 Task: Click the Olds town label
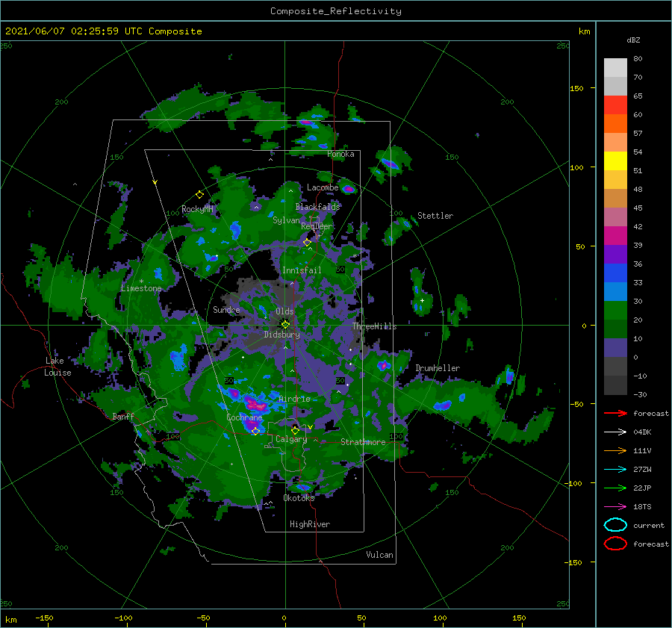tap(284, 311)
